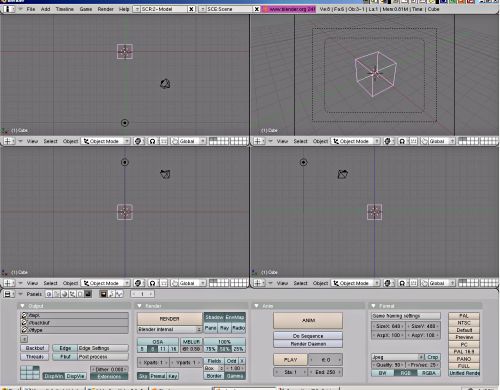
Task: Click the Buttons window type icon
Action: tap(9, 294)
